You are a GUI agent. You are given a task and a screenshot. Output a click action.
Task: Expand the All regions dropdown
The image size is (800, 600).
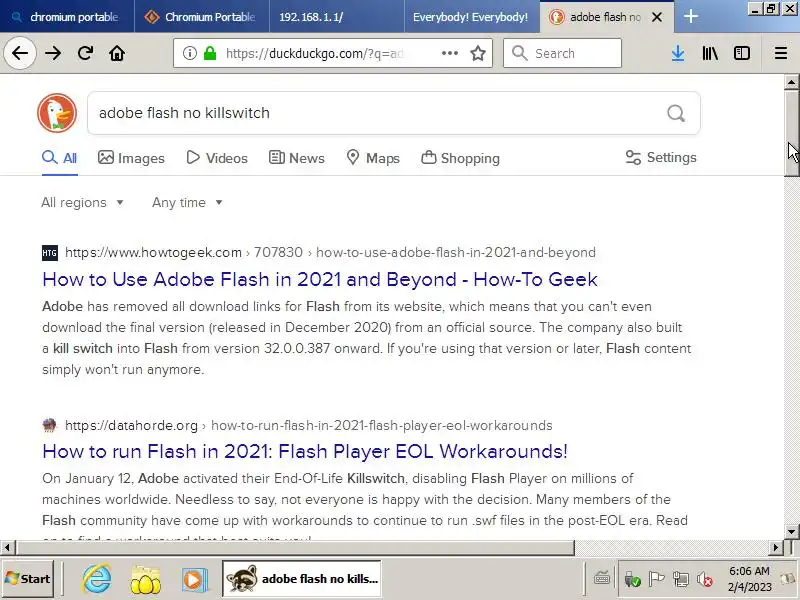82,203
